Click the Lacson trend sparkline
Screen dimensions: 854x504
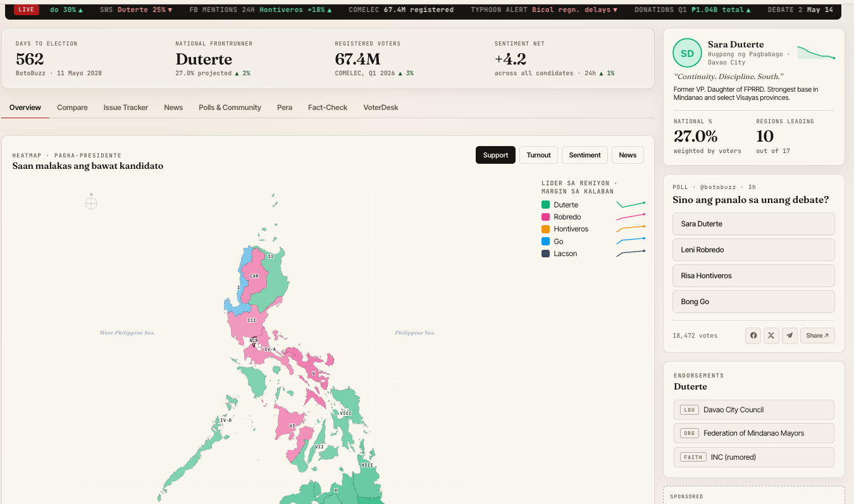[x=631, y=254]
